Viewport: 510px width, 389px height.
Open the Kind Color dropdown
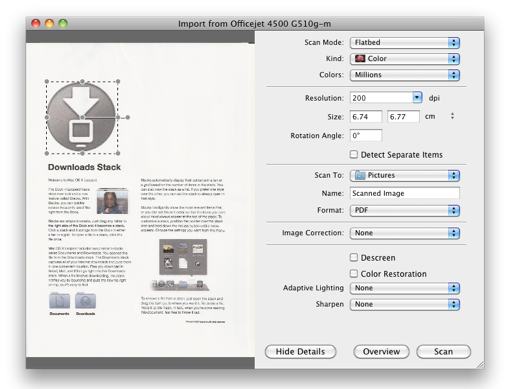coord(405,59)
